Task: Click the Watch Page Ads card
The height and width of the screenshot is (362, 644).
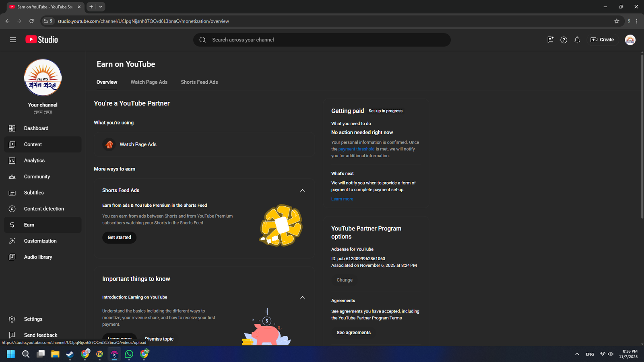Action: (204, 144)
